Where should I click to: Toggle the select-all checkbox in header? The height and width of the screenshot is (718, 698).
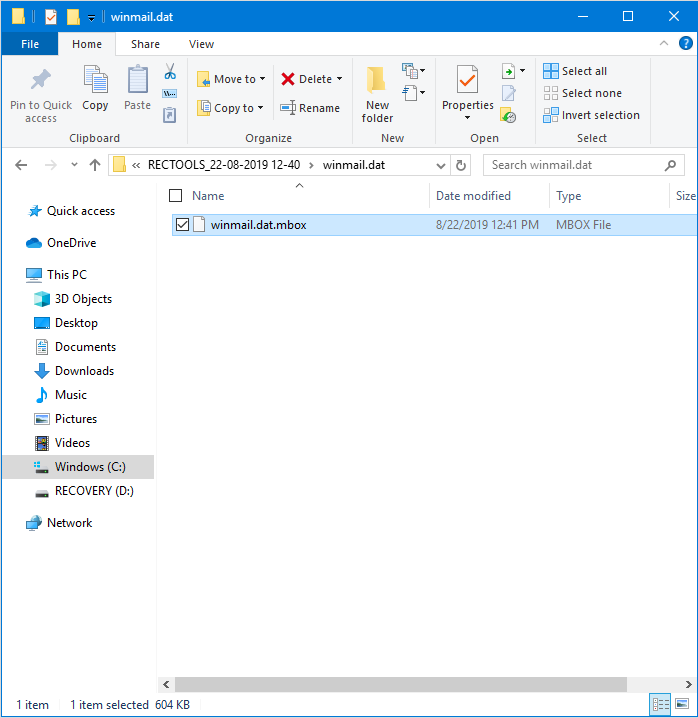[175, 196]
